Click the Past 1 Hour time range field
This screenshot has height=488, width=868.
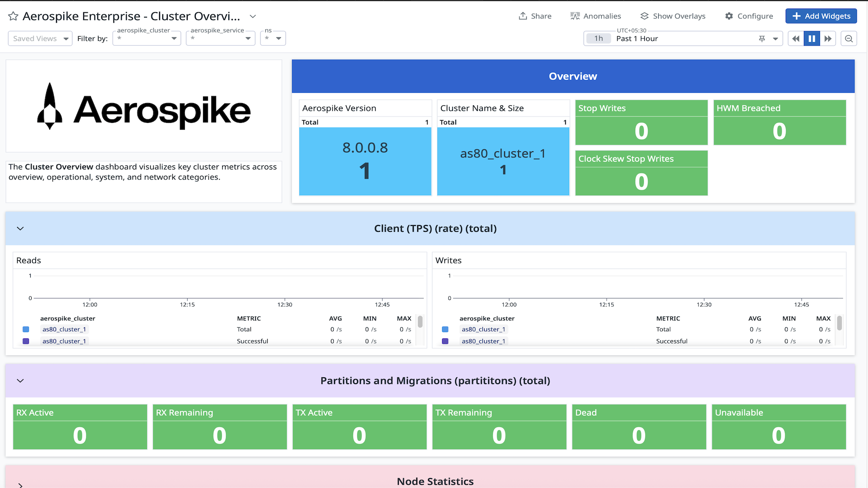tap(683, 38)
